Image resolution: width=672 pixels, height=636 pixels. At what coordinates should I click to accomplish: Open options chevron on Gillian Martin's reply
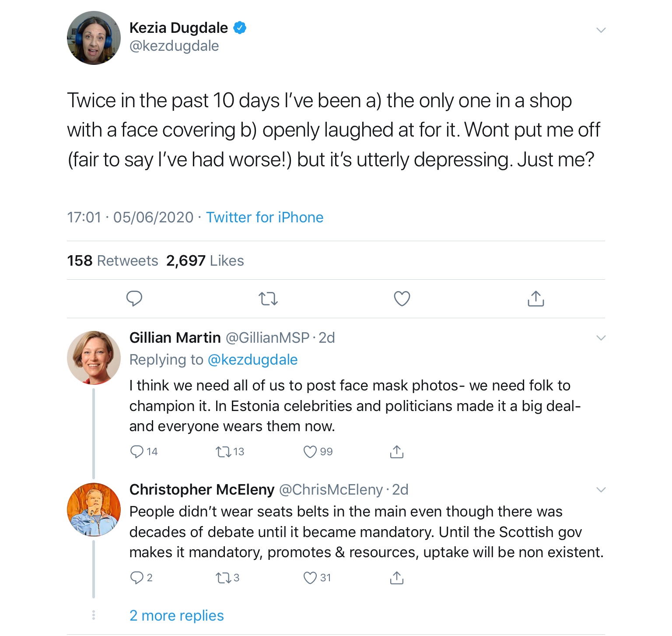coord(601,337)
